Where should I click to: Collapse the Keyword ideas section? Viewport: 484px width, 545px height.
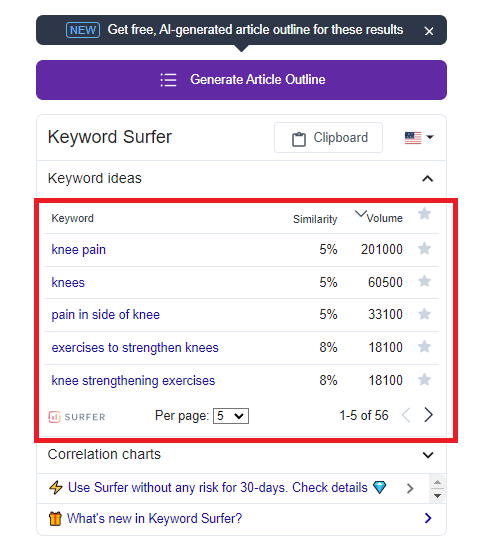pos(428,179)
